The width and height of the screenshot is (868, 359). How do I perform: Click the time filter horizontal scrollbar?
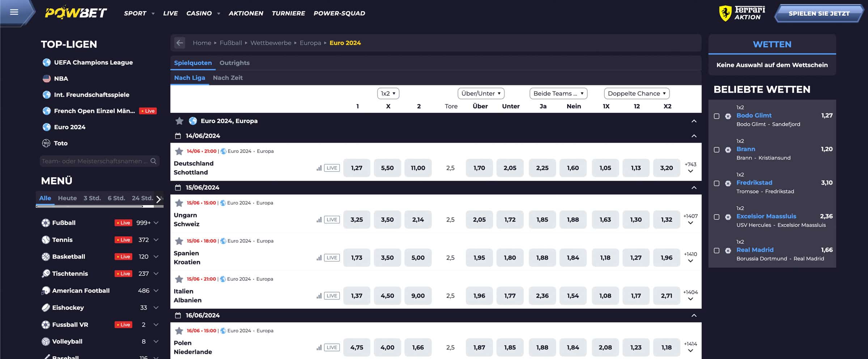tap(99, 206)
